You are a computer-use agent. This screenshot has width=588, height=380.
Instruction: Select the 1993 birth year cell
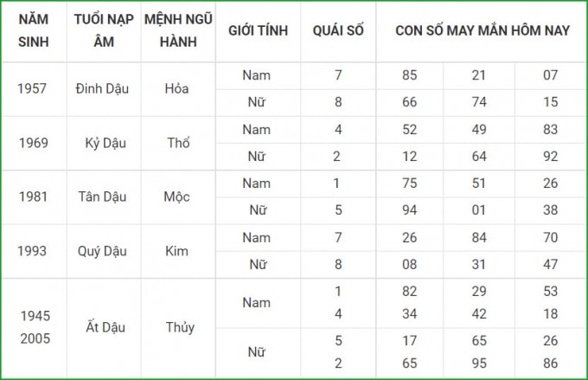(32, 251)
